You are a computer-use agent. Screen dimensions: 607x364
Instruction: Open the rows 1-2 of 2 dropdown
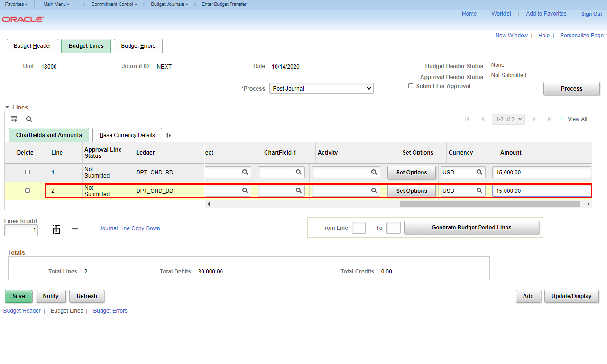pos(508,119)
